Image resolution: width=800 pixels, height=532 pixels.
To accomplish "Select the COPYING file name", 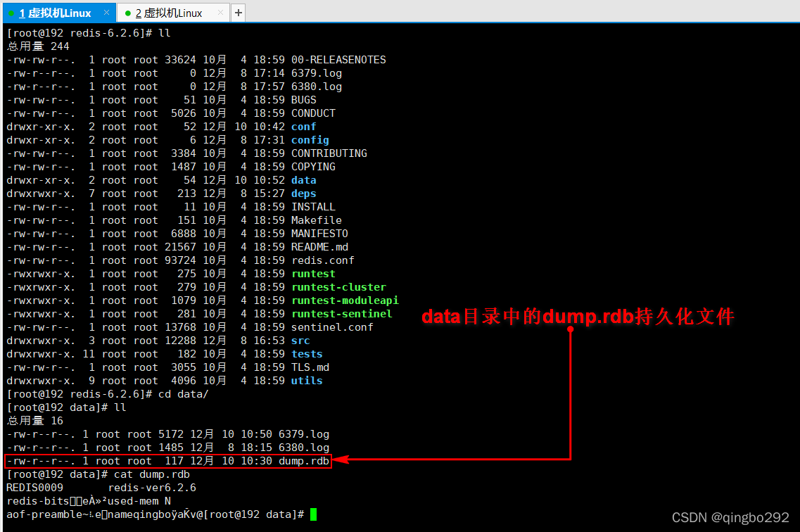I will coord(313,167).
